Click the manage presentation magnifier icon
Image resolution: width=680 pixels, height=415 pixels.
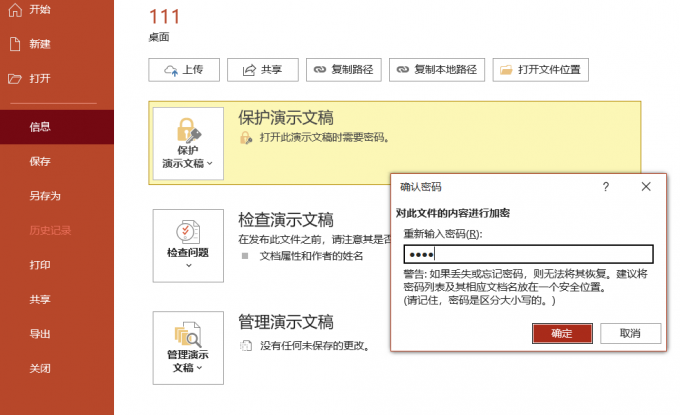188,334
